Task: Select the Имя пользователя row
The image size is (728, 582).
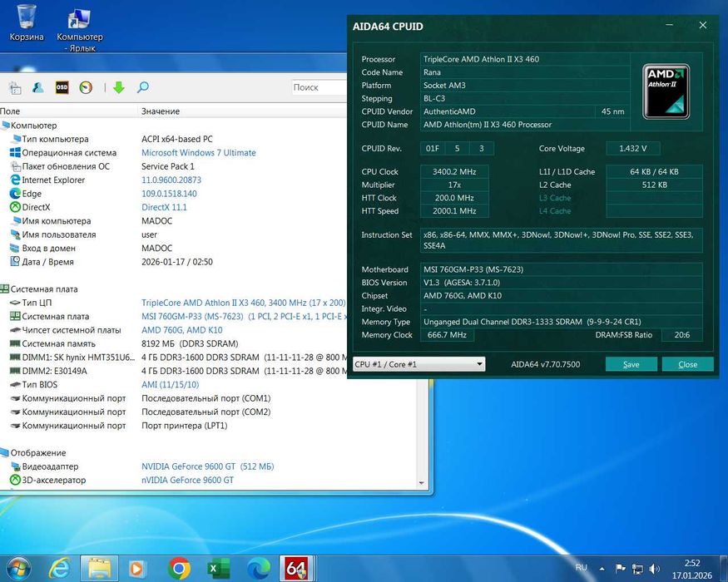Action: click(174, 234)
